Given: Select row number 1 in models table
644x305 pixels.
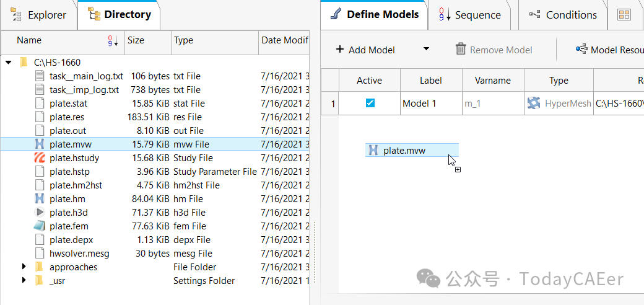Looking at the screenshot, I should (x=330, y=103).
